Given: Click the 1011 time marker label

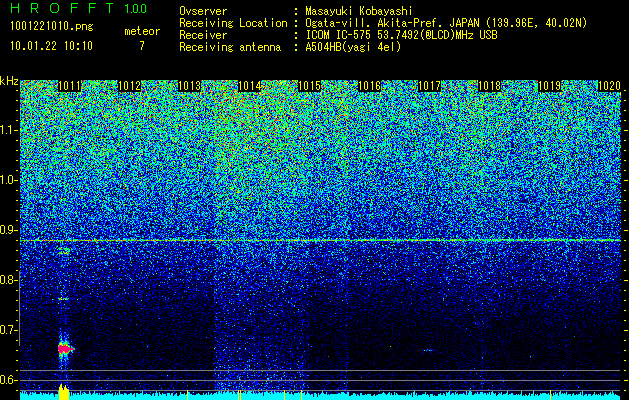Looking at the screenshot, I should pos(70,86).
